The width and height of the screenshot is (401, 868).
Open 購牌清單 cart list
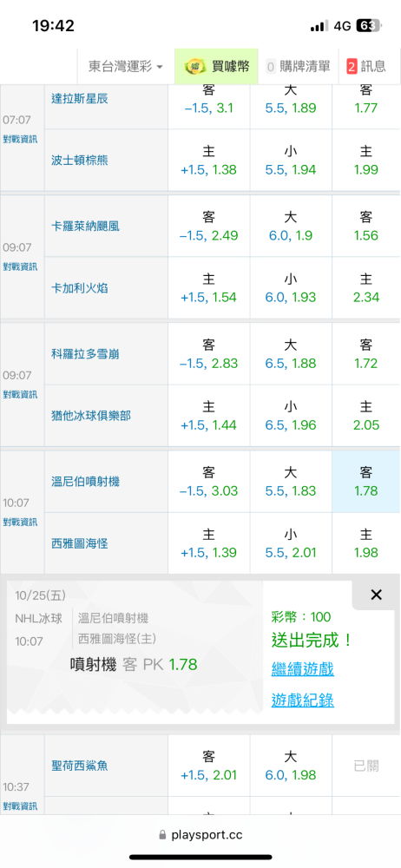pos(298,67)
